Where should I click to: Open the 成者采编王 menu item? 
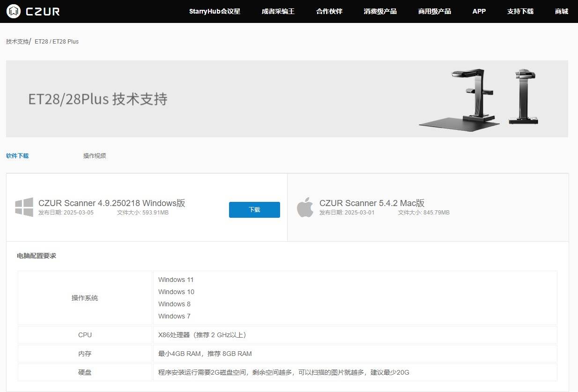point(278,11)
